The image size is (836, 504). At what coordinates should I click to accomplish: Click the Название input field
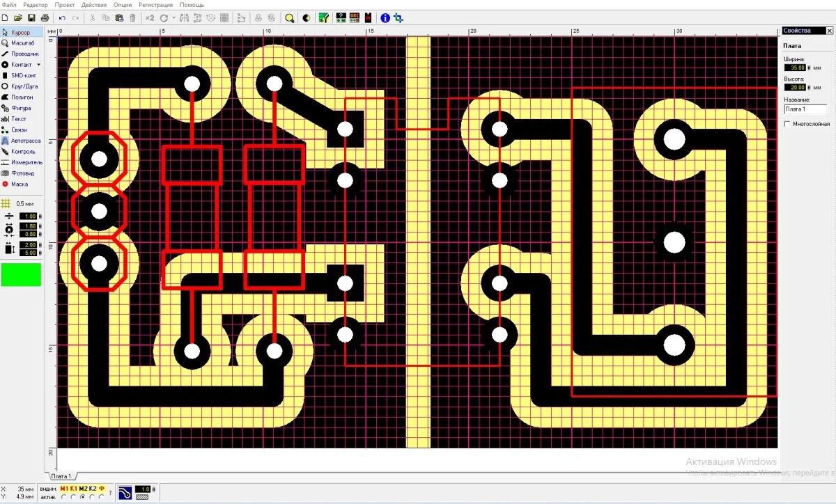[805, 109]
